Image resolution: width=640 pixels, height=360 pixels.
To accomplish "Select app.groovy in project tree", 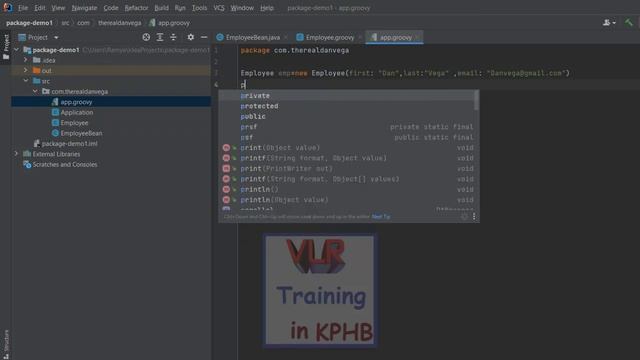I will [x=111, y=102].
